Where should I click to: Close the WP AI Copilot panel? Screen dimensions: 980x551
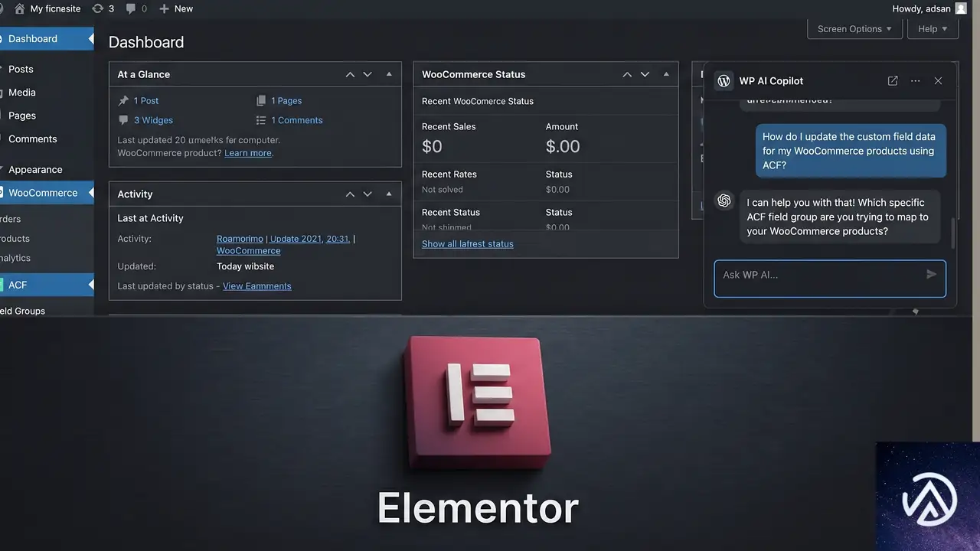click(x=938, y=80)
